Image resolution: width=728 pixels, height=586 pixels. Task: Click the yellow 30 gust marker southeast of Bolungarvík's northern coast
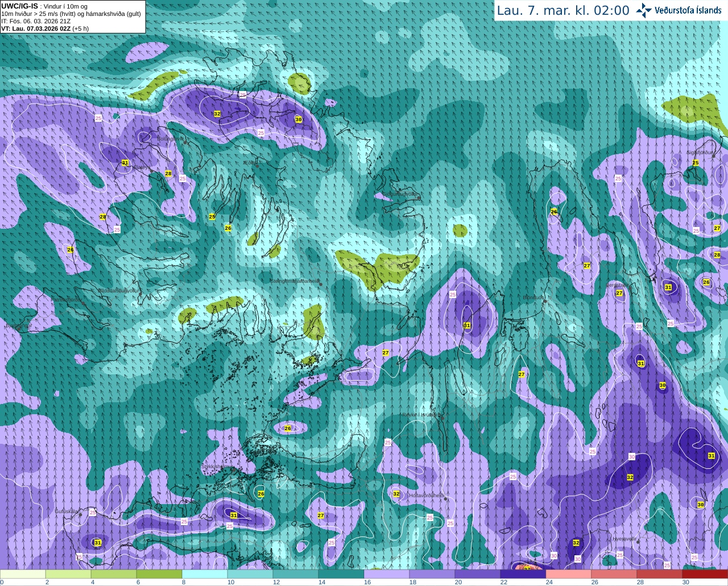coord(299,119)
